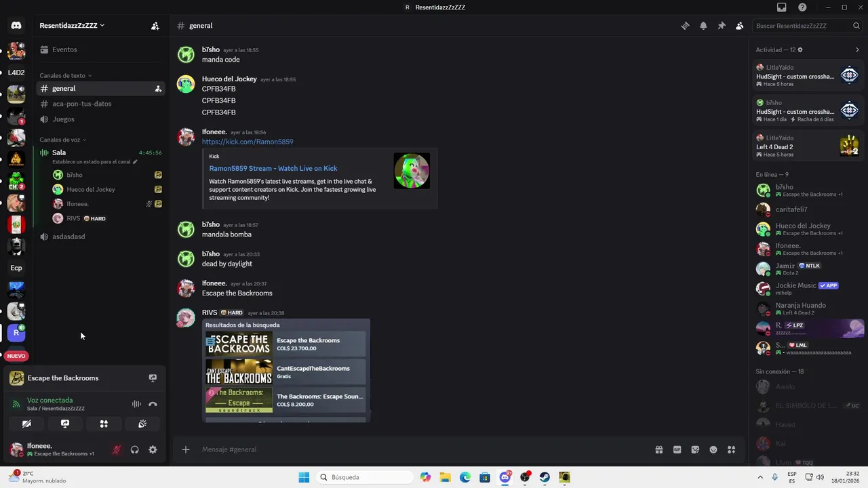Open sticker picker
Image resolution: width=868 pixels, height=488 pixels.
[x=695, y=449]
